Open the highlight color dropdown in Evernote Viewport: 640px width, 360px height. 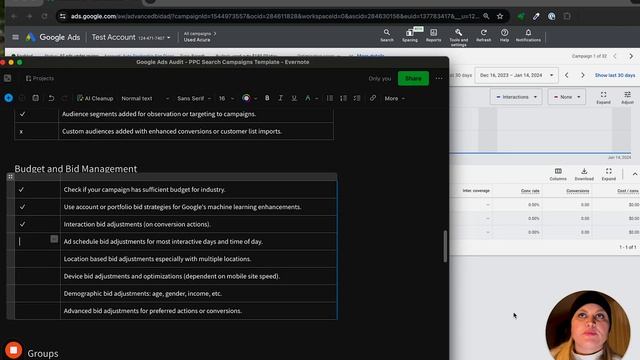[x=256, y=98]
